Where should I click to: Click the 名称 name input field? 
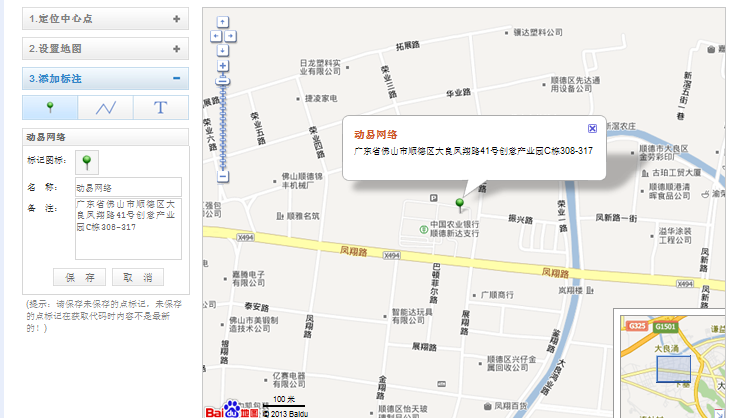pyautogui.click(x=128, y=187)
